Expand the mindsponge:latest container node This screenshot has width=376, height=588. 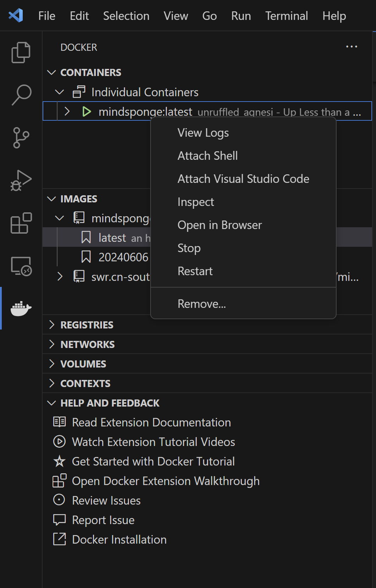click(67, 111)
